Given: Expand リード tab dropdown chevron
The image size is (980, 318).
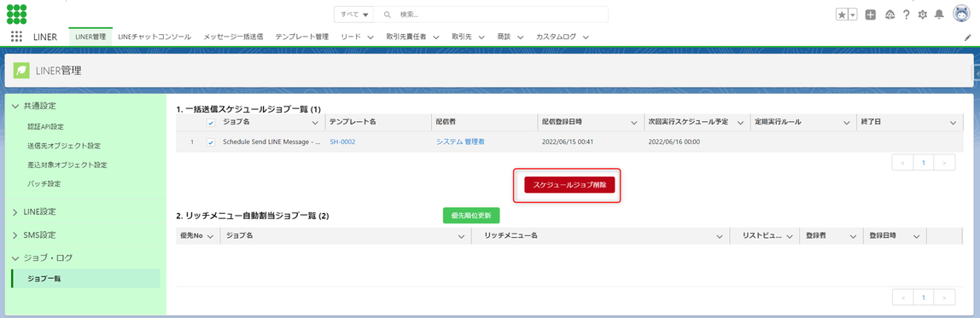Looking at the screenshot, I should 370,38.
